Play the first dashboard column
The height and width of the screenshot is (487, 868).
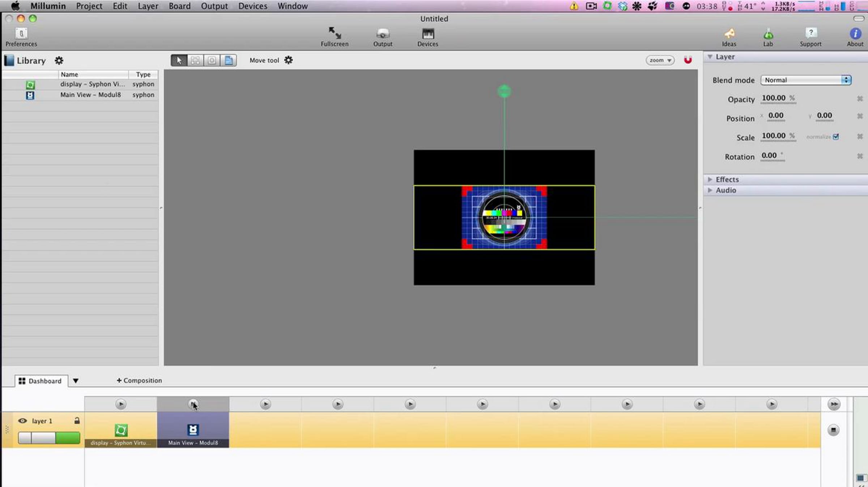(121, 404)
